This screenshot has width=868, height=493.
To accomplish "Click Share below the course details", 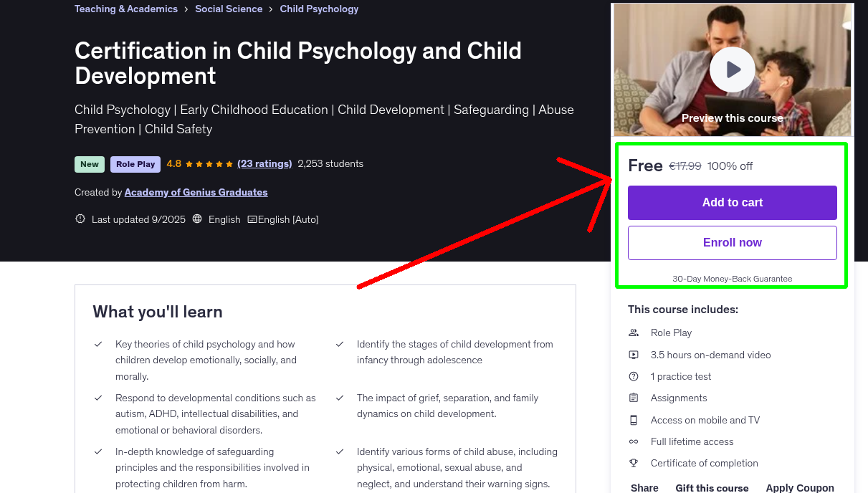I will tap(644, 487).
